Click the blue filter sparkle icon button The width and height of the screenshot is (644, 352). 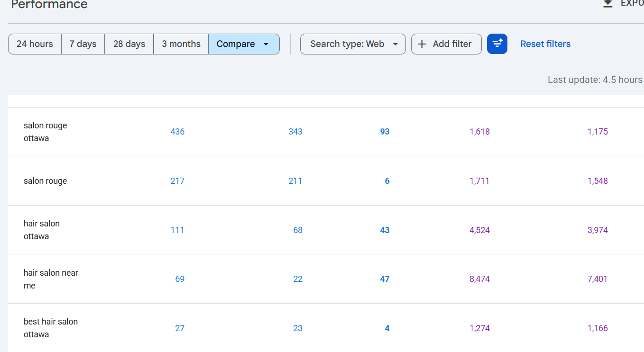pyautogui.click(x=497, y=44)
